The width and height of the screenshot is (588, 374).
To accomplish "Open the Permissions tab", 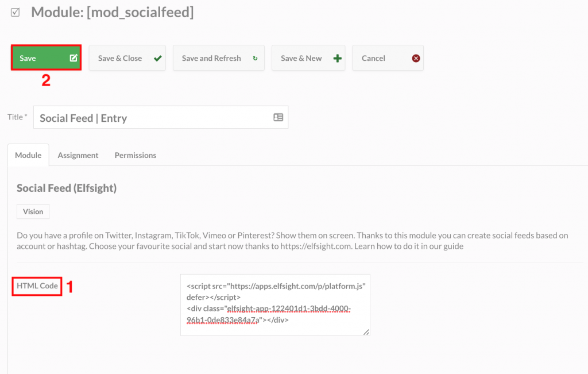I will click(x=136, y=155).
